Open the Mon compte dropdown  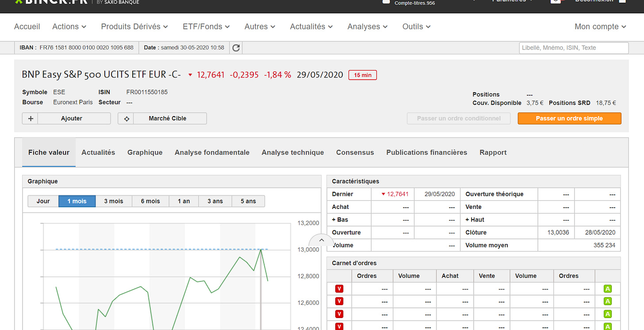tap(600, 27)
